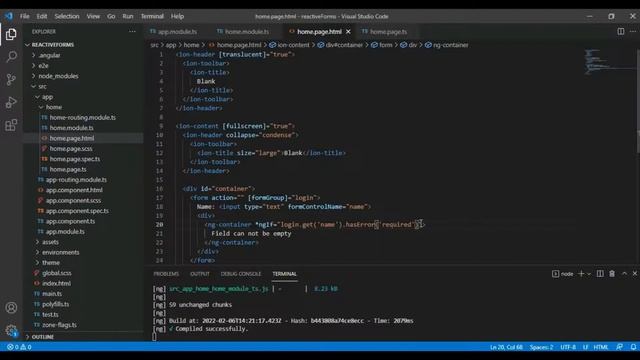Kill terminal with the trash icon
Screen dimensions: 640x360
[x=612, y=273]
